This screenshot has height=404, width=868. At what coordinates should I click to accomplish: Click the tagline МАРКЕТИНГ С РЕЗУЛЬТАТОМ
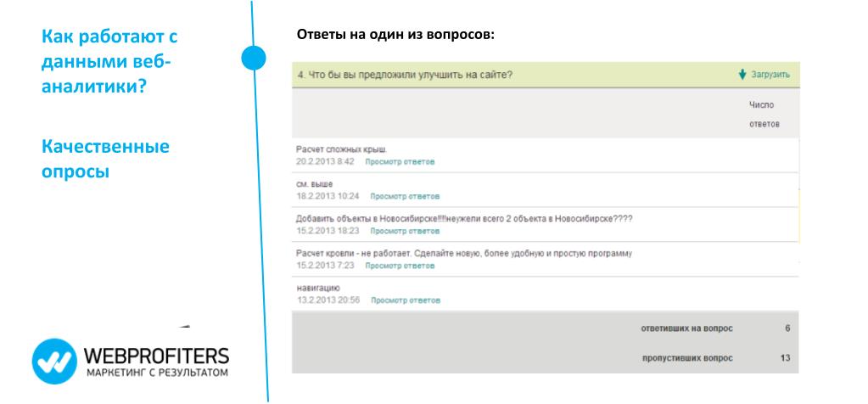click(157, 373)
